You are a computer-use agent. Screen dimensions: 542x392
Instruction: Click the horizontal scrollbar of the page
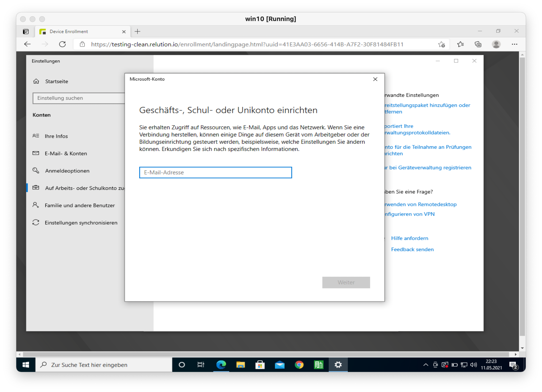[266, 354]
